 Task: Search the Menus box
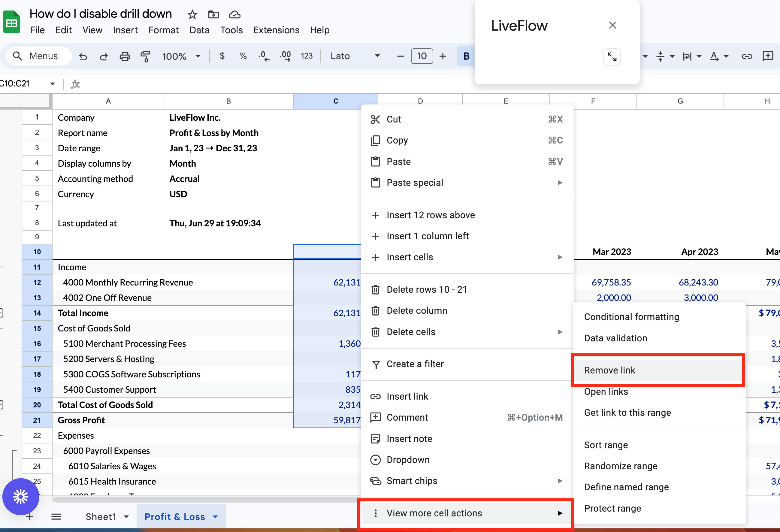(39, 56)
